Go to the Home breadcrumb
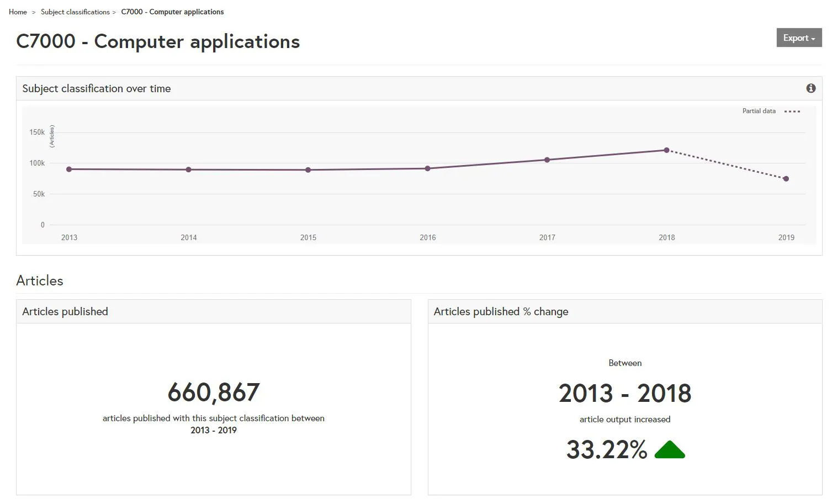 [x=18, y=12]
